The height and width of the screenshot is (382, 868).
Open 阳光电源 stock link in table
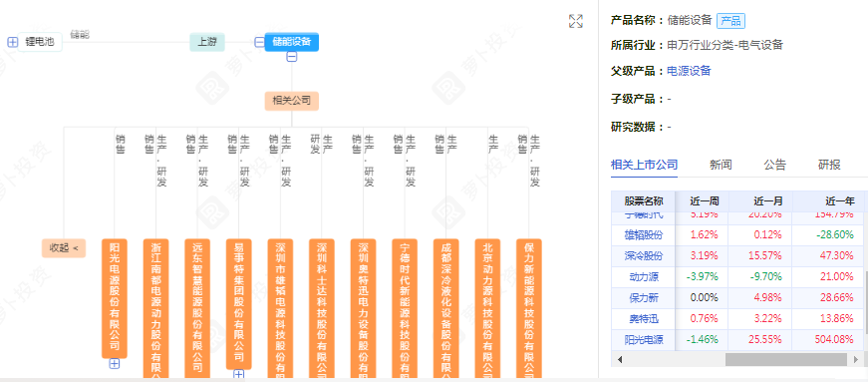coord(644,339)
